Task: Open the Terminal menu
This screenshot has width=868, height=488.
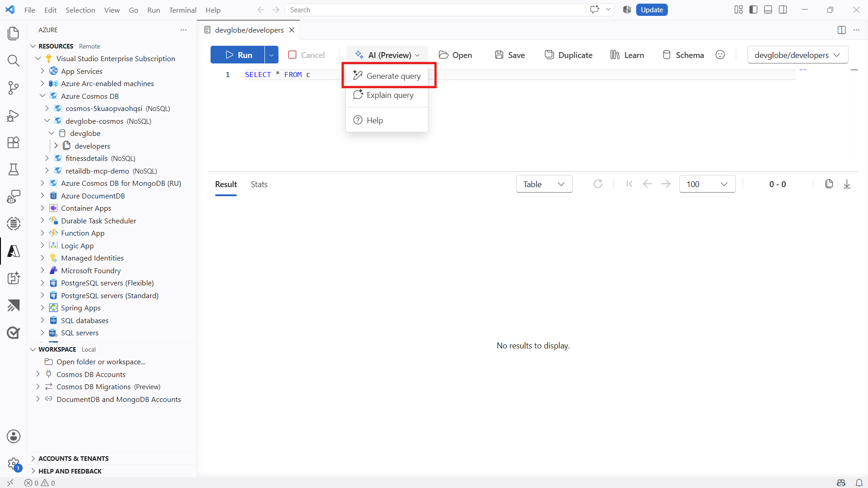Action: pos(182,10)
